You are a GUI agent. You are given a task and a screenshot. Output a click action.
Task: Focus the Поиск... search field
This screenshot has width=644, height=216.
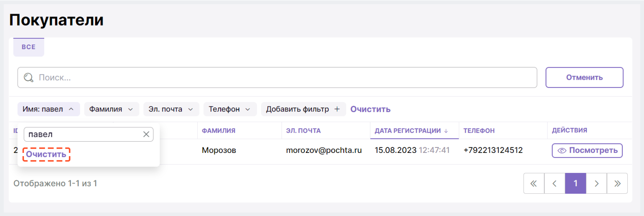[x=277, y=77]
